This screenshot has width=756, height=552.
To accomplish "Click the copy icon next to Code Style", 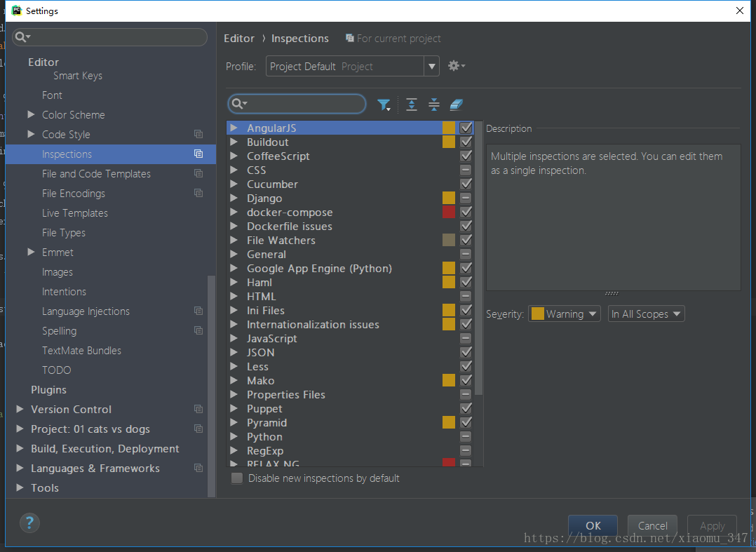I will tap(198, 134).
